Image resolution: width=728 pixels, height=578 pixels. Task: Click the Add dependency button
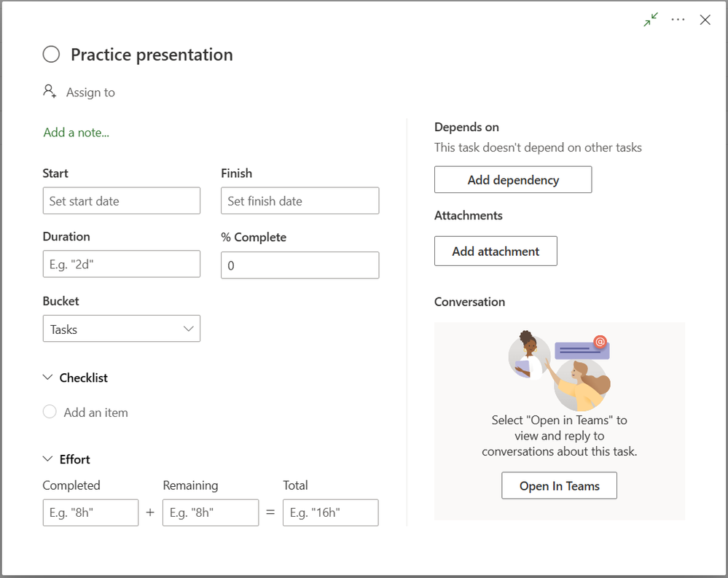coord(513,179)
